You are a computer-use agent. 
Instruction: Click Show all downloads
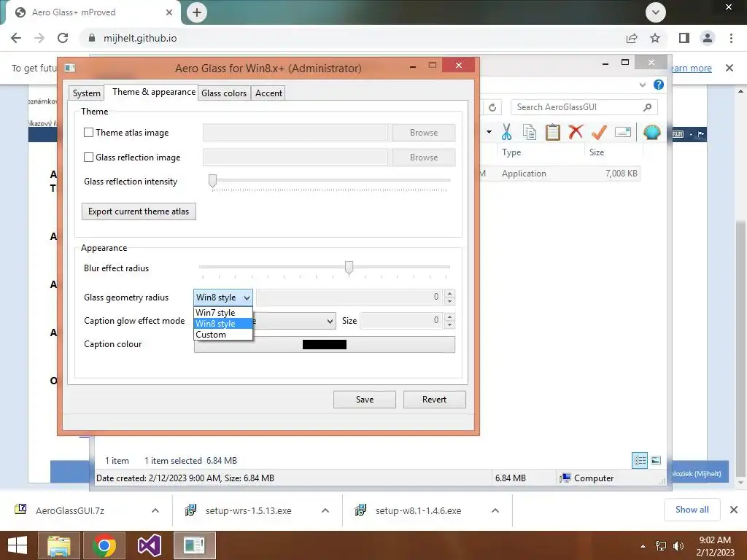point(692,510)
